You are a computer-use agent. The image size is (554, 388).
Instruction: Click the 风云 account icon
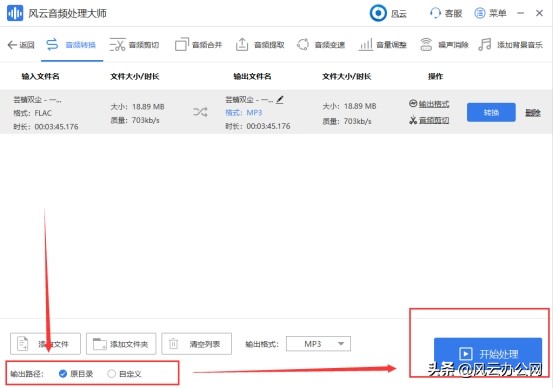pyautogui.click(x=378, y=13)
